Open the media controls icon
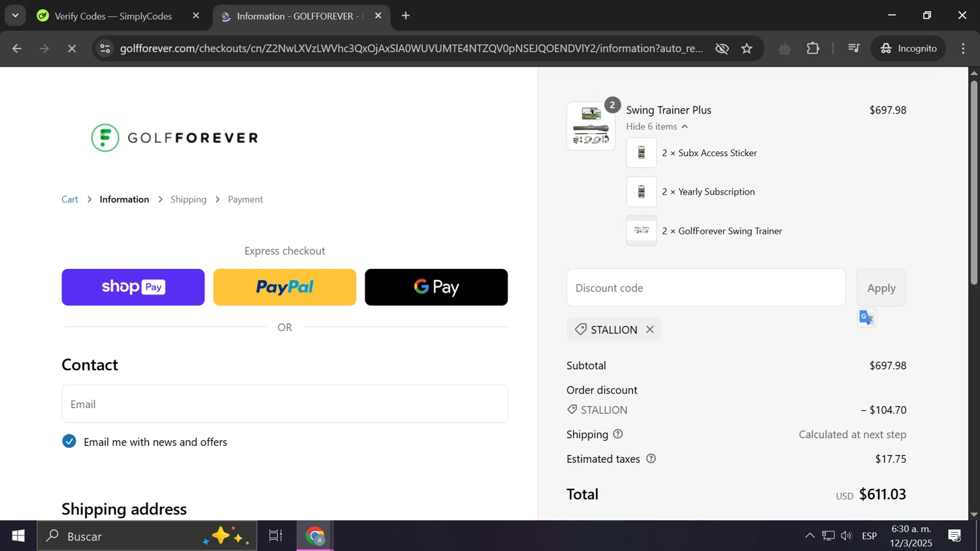 tap(853, 48)
